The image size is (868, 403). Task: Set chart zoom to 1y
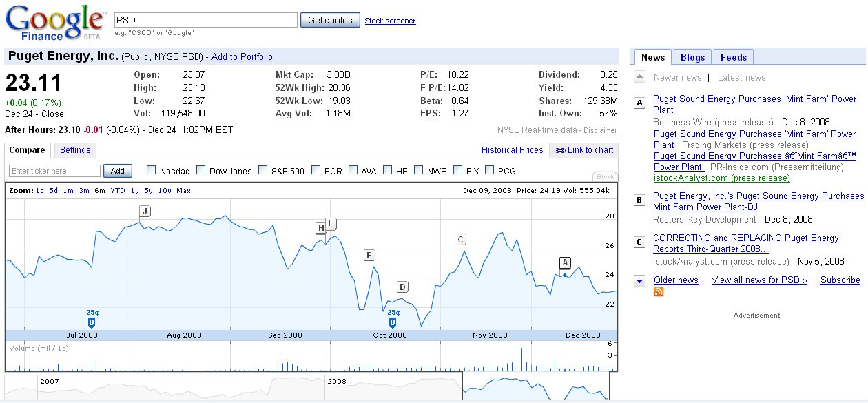[x=134, y=190]
